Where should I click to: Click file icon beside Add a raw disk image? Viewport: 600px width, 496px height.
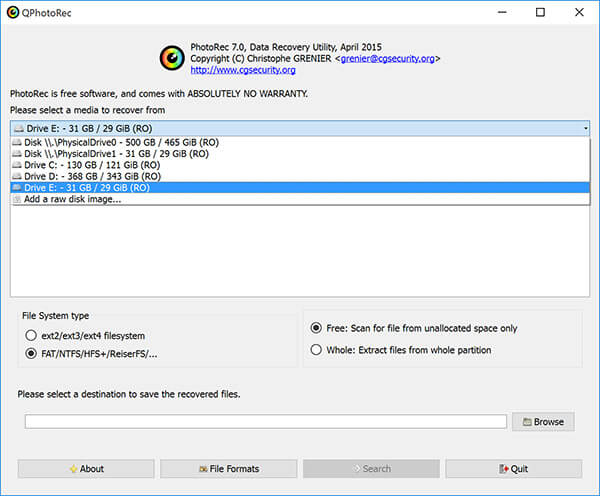pyautogui.click(x=16, y=199)
